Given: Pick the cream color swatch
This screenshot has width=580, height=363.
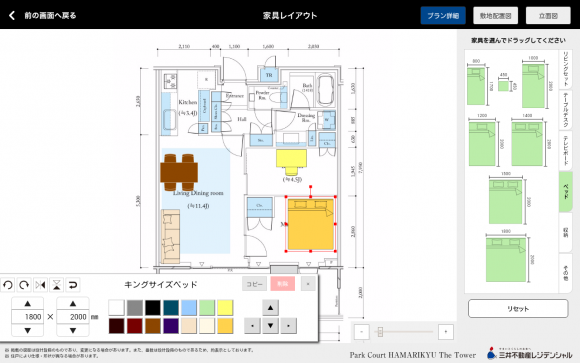Looking at the screenshot, I should (x=207, y=326).
